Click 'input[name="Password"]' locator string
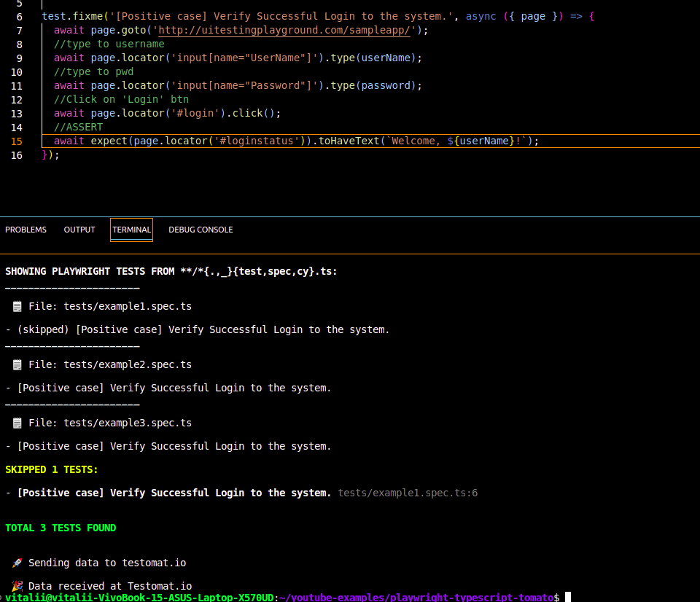 [244, 86]
